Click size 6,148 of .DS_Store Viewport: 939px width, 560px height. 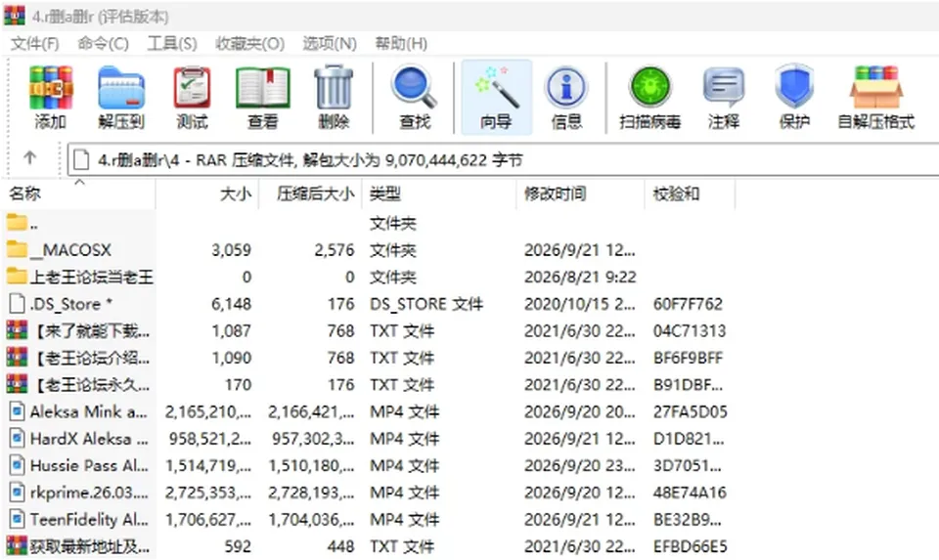(231, 304)
